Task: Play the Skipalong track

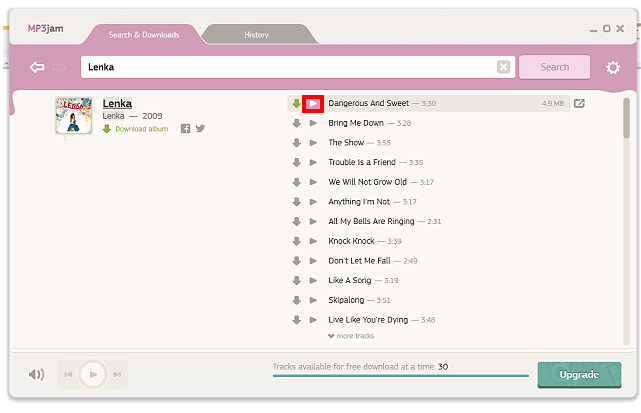Action: coord(313,300)
